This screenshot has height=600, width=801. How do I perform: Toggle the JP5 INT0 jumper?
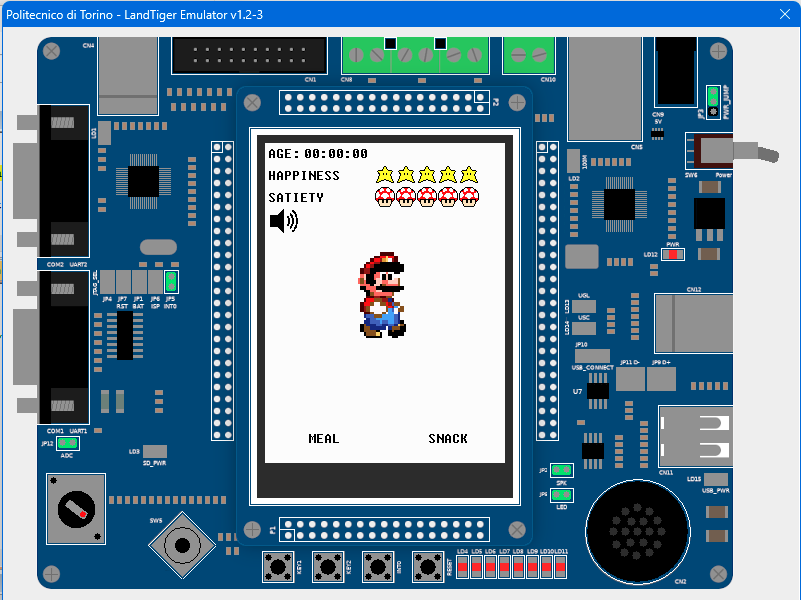tap(171, 282)
